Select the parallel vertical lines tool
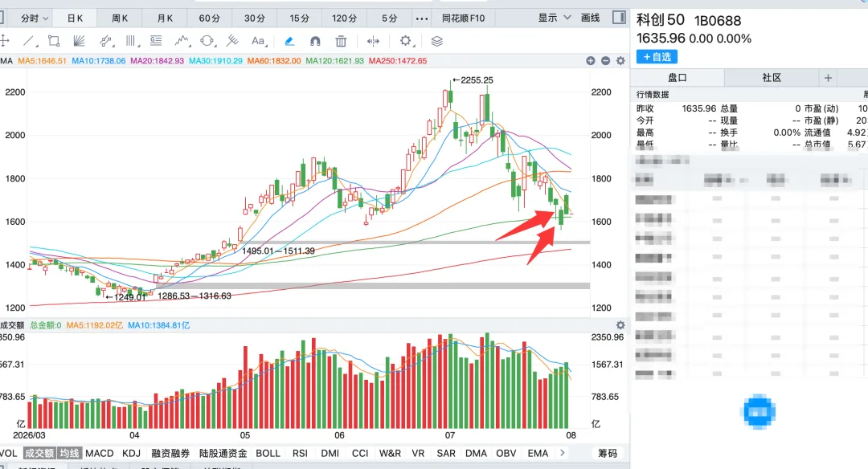Viewport: 868px width, 469px height. coord(131,41)
